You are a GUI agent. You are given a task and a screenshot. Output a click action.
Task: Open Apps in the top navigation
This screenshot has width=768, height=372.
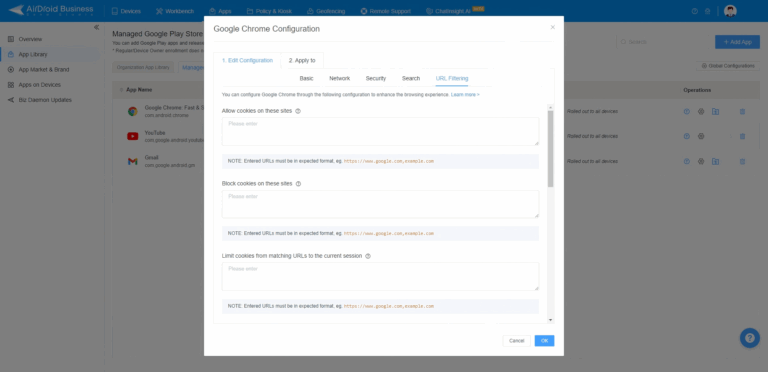220,11
